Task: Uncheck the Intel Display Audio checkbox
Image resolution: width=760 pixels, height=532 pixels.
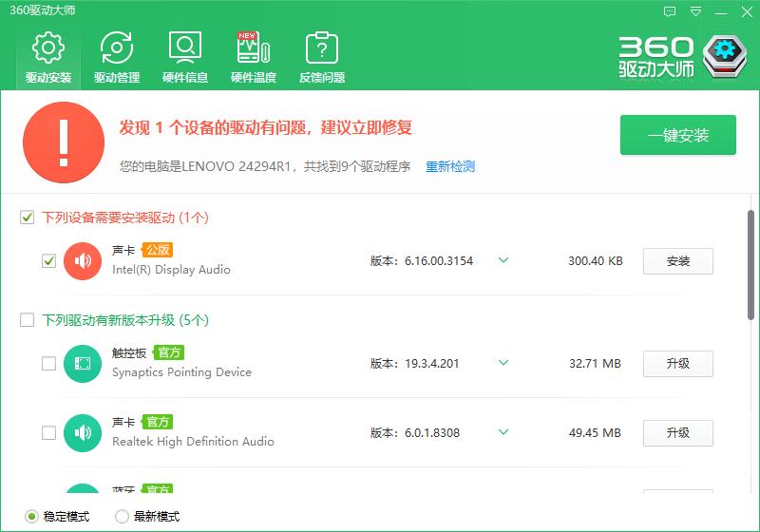Action: pos(48,261)
